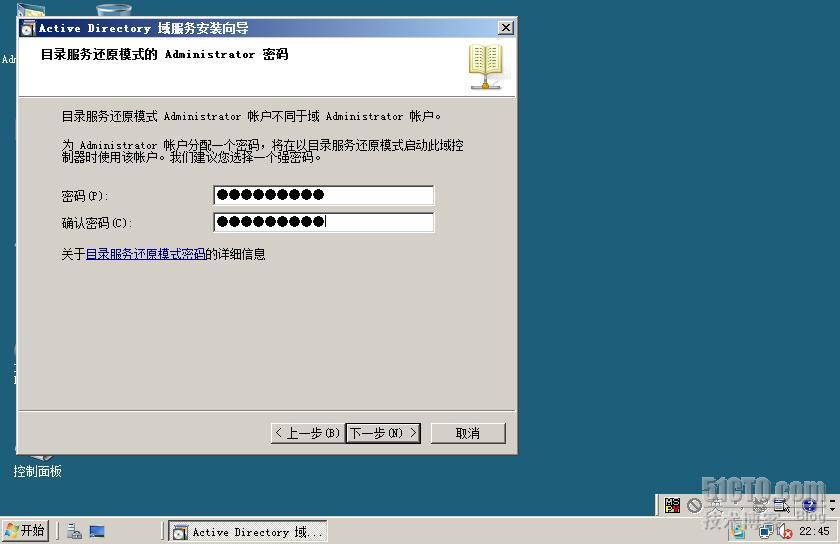
Task: Click the open book wizard icon
Action: pos(485,66)
